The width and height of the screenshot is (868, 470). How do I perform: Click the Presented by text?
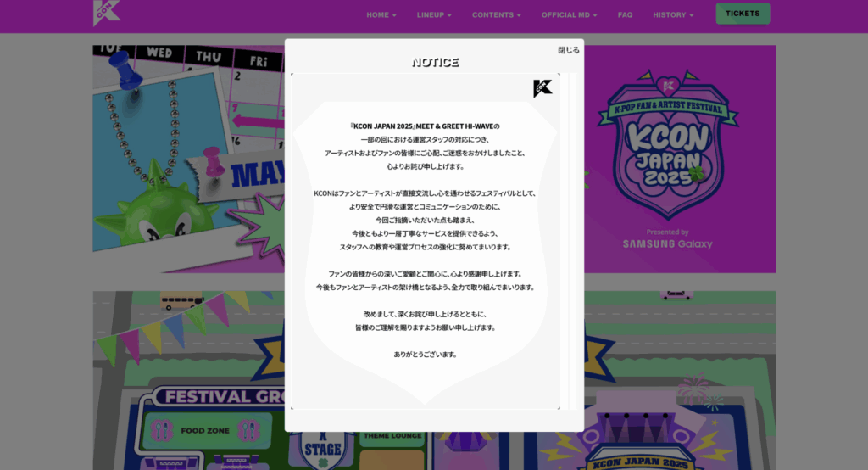(668, 232)
